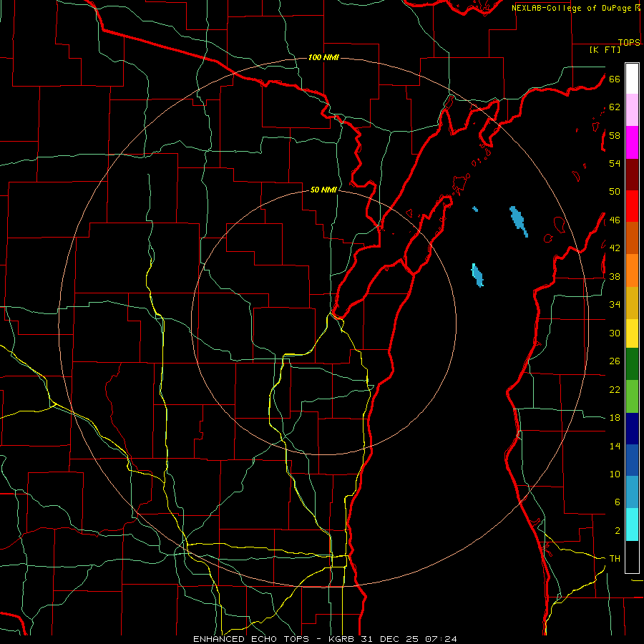
Task: Click the tiny blue echo speck near the peninsula
Action: point(475,209)
